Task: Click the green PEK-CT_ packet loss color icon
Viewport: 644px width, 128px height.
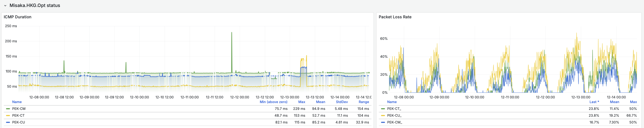Action: (383, 109)
